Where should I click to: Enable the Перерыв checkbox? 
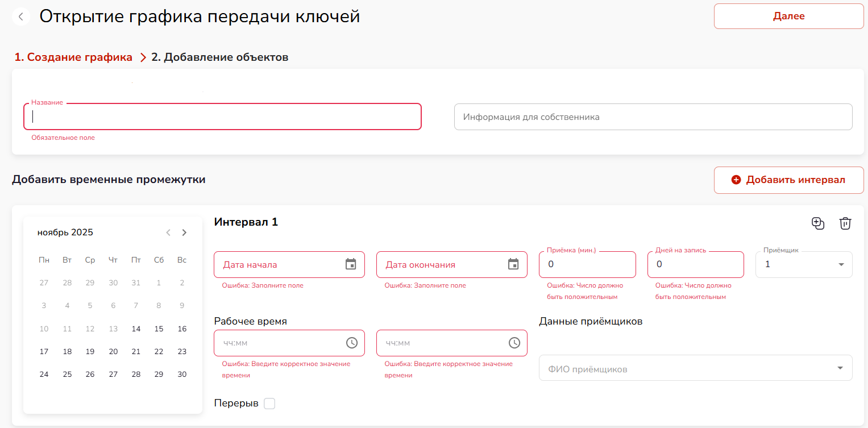coord(269,404)
